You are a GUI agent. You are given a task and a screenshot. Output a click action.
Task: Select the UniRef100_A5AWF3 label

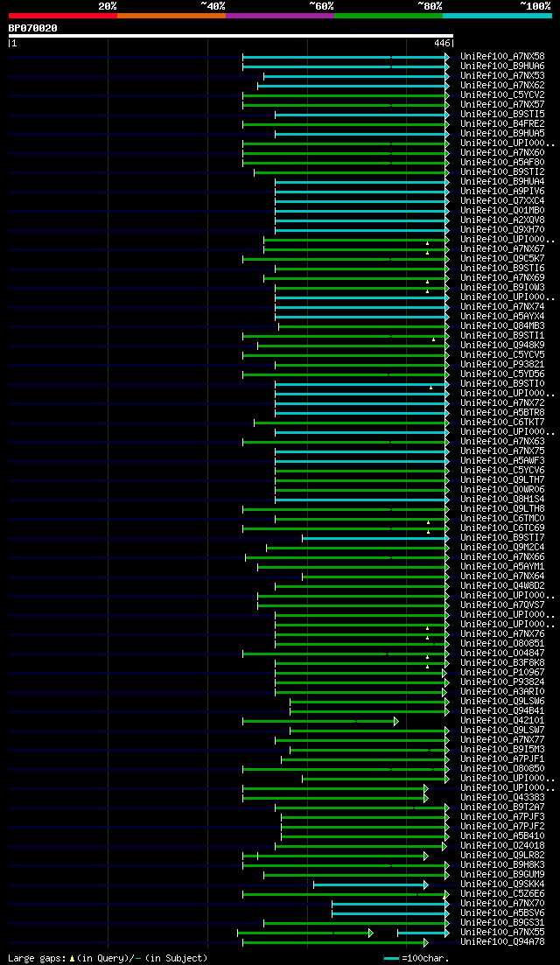point(502,460)
